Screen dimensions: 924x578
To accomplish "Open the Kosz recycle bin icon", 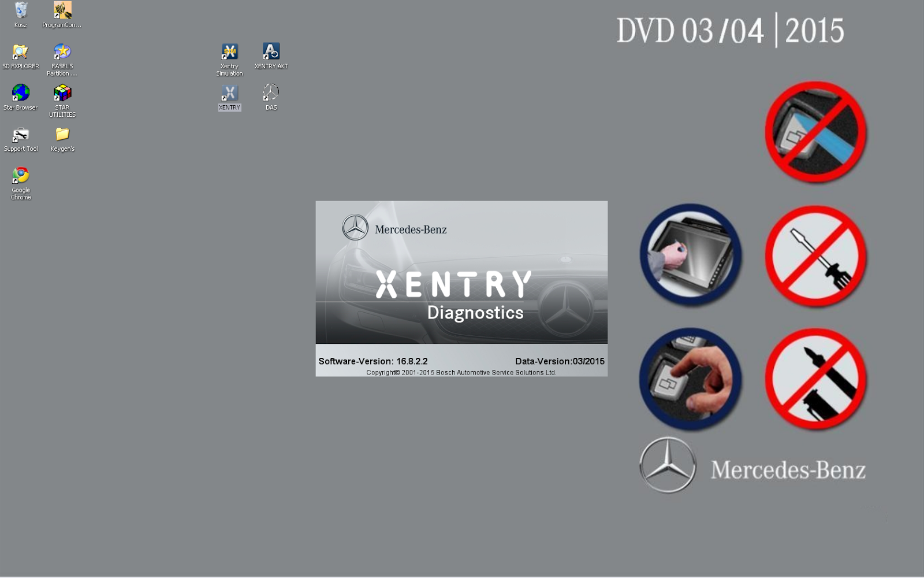I will (x=21, y=15).
